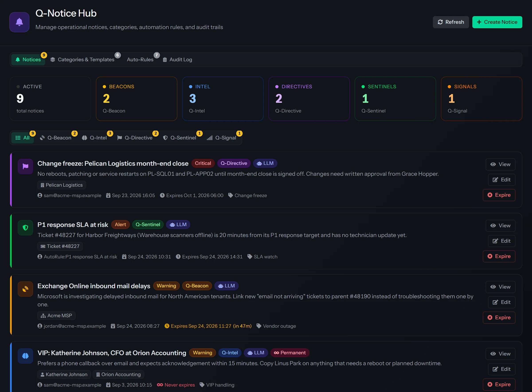Open the Audit Log tab
The image size is (532, 392).
177,59
